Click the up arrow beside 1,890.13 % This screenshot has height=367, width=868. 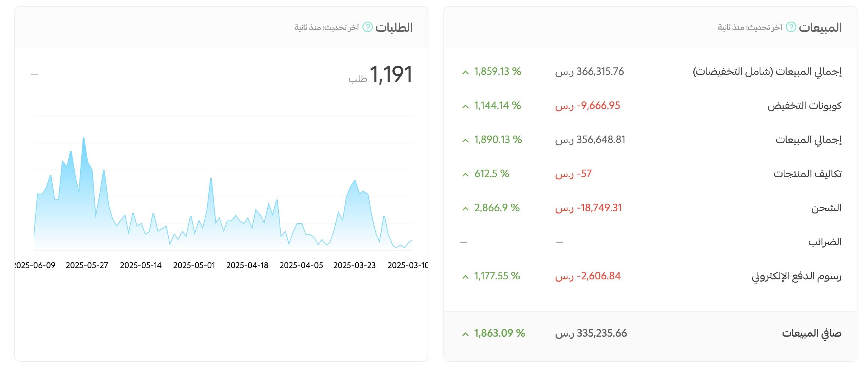pyautogui.click(x=465, y=140)
